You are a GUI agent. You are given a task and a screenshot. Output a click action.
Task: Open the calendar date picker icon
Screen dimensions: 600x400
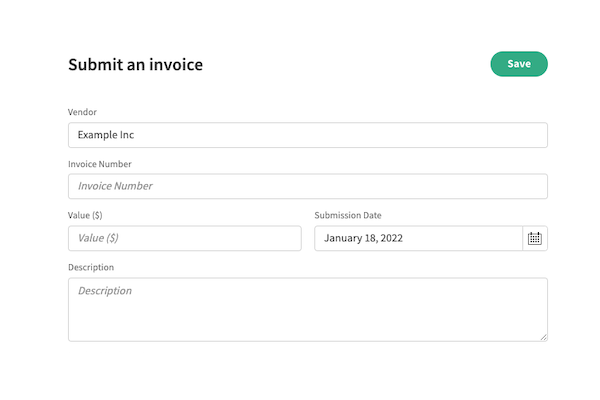535,238
